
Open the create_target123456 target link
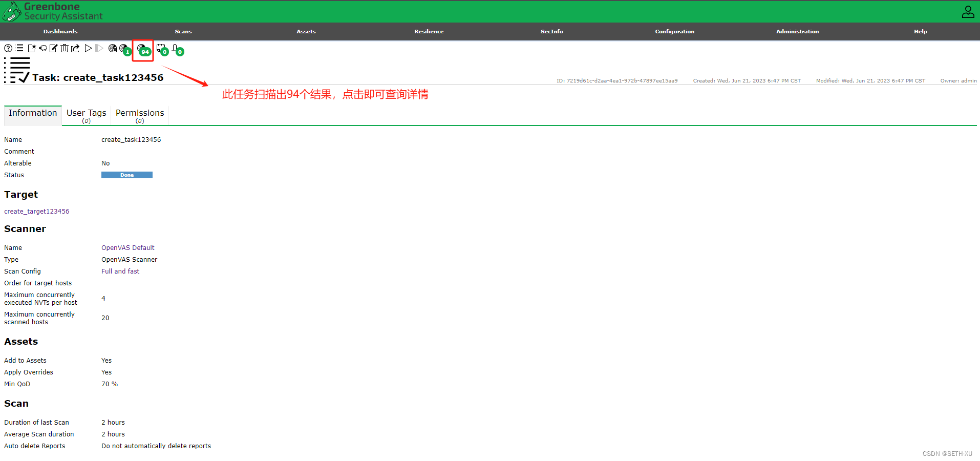point(36,211)
